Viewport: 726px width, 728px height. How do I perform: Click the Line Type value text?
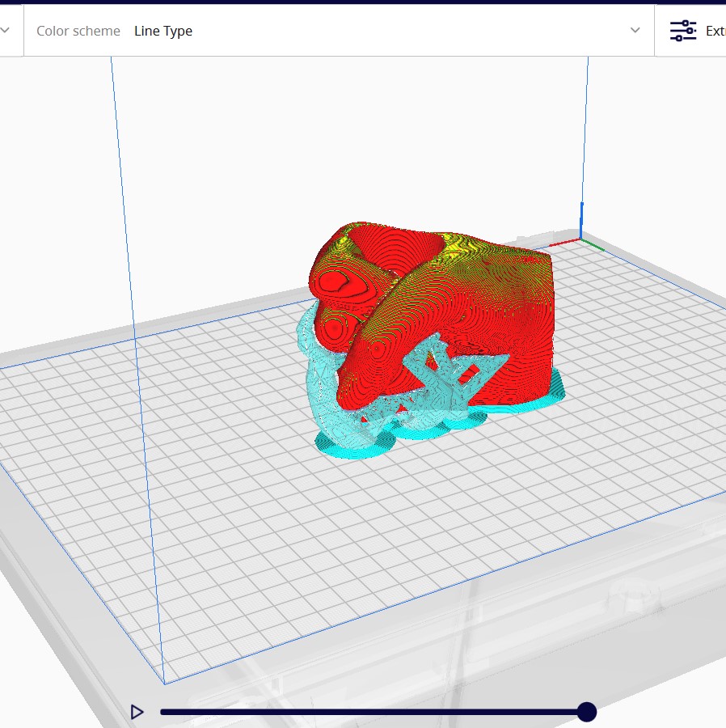(163, 31)
